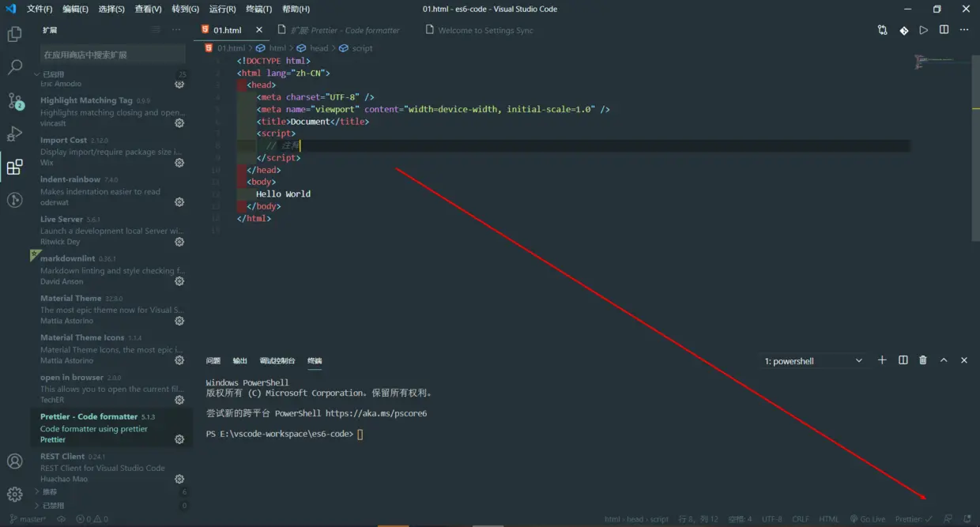
Task: Open the GitLens view icon in activity bar
Action: 14,200
